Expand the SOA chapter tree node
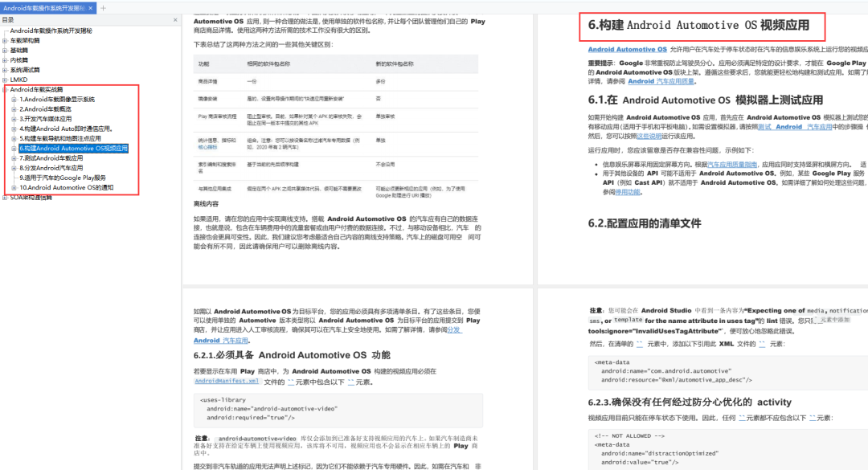Image resolution: width=868 pixels, height=470 pixels. [x=5, y=198]
